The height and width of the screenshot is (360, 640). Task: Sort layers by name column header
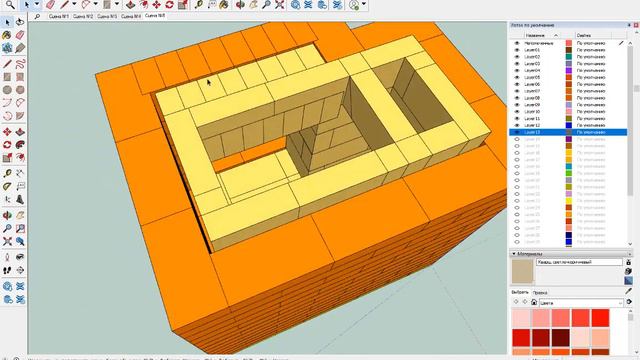click(541, 36)
